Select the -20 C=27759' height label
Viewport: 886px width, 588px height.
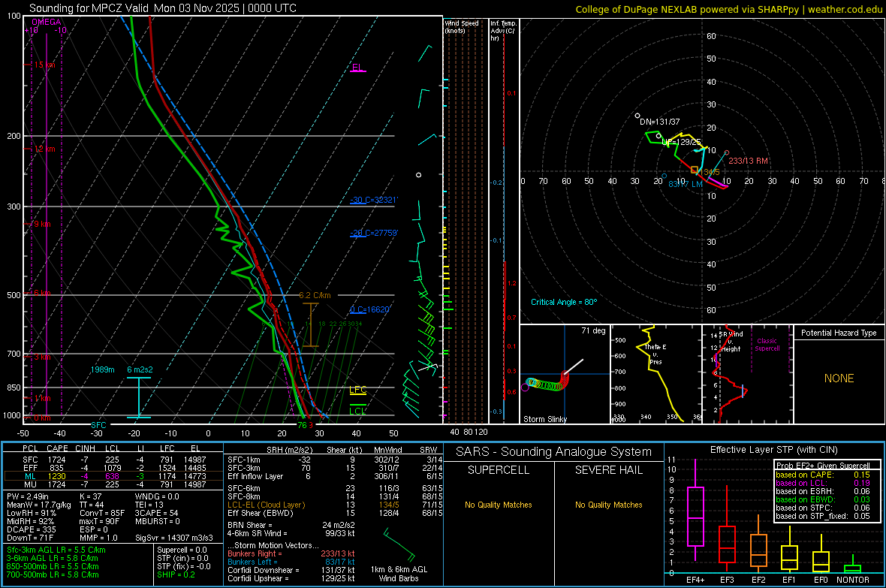[x=373, y=232]
